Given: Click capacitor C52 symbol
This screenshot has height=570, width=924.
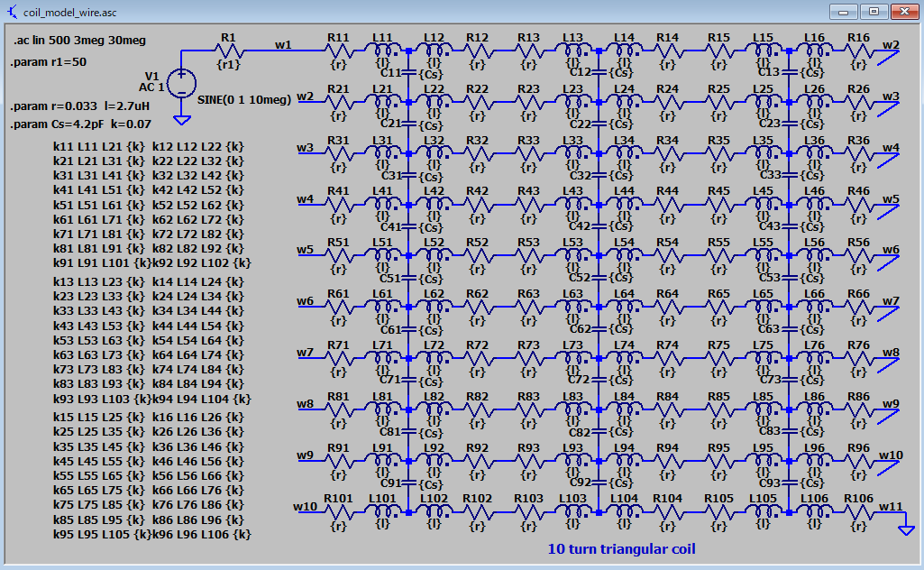Looking at the screenshot, I should tap(599, 277).
